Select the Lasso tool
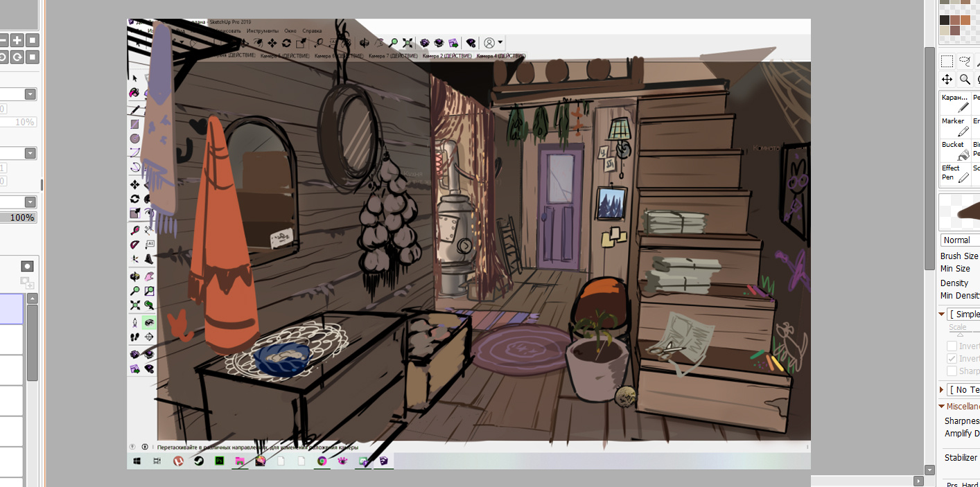980x487 pixels. 965,62
